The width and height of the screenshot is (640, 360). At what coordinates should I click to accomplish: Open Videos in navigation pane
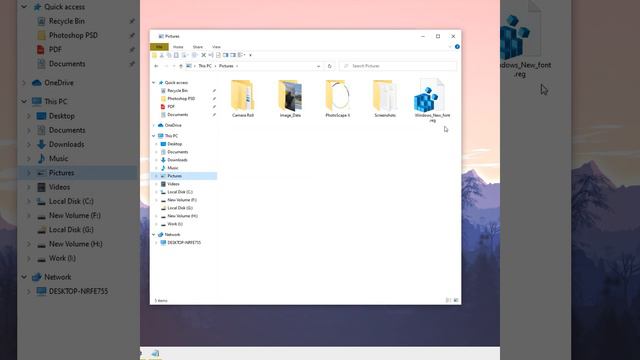[173, 184]
